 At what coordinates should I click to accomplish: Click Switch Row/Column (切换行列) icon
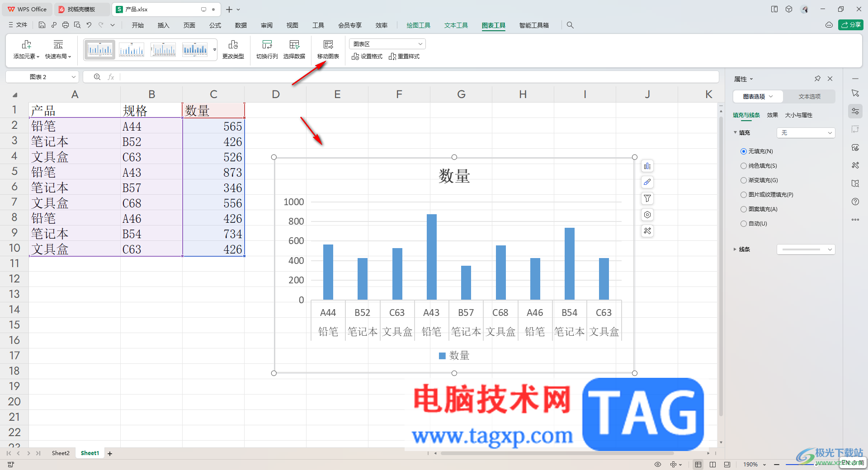click(x=267, y=44)
